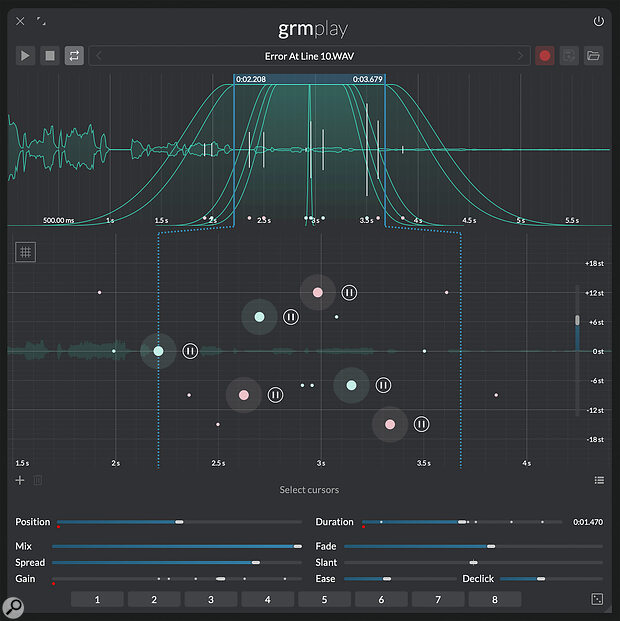Click the +18 st pitch label
The width and height of the screenshot is (620, 621).
[x=594, y=264]
